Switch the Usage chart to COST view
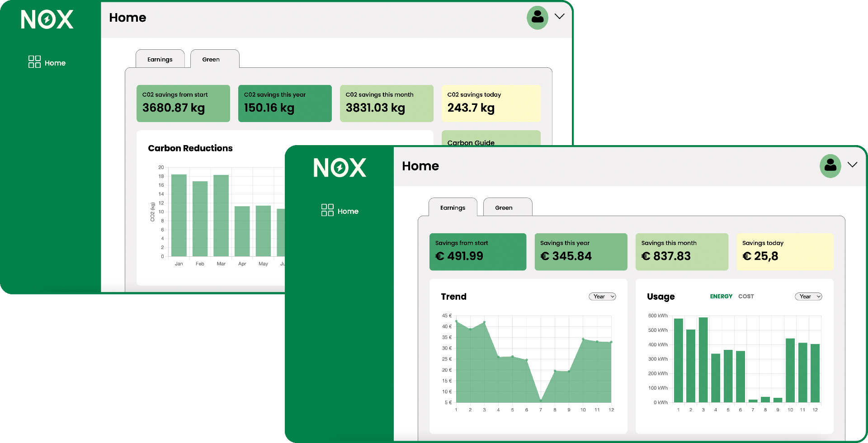This screenshot has height=443, width=868. tap(746, 296)
